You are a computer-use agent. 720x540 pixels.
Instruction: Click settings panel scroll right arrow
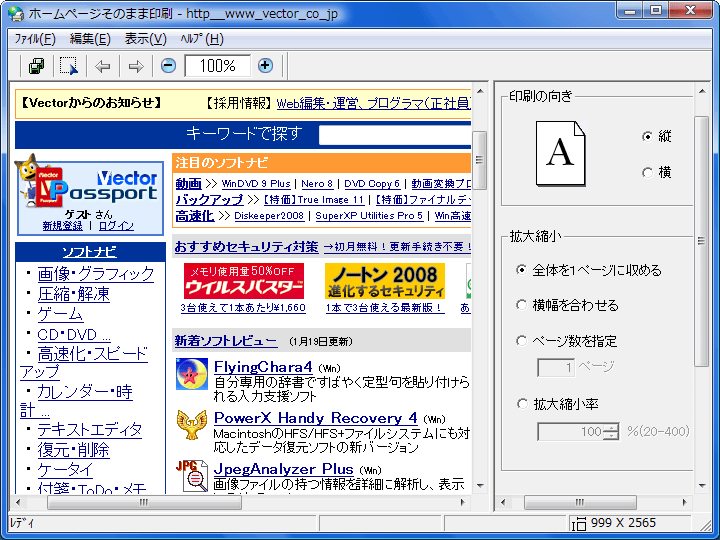click(685, 503)
